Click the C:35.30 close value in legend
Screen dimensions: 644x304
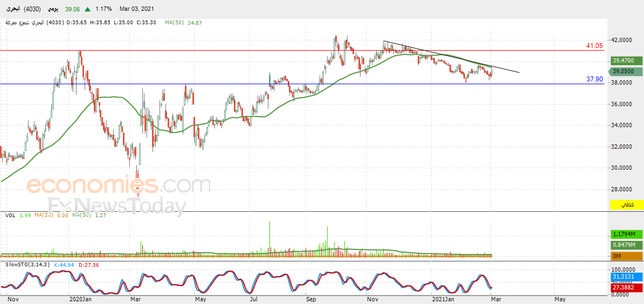click(146, 23)
